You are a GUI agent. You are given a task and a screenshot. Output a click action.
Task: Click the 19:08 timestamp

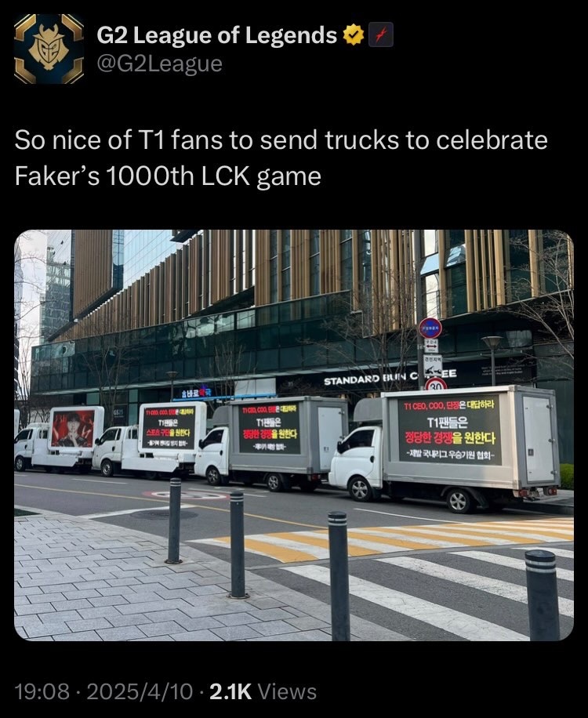pyautogui.click(x=42, y=691)
